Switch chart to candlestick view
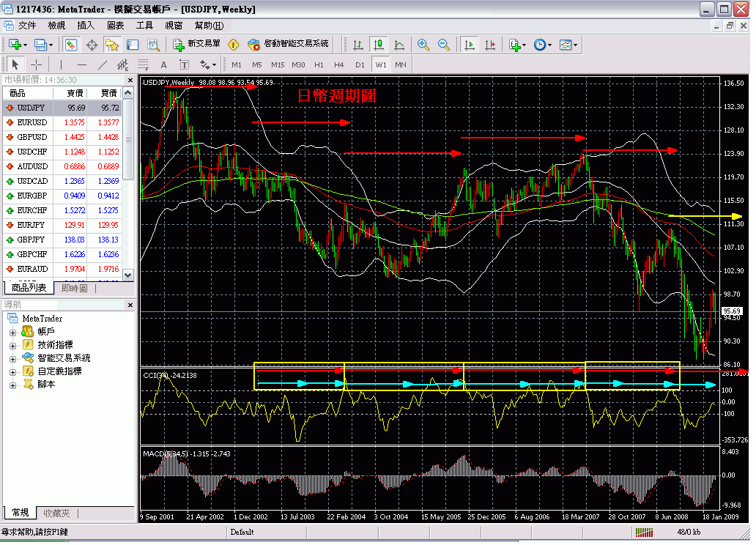Screen dimensions: 756x545 [x=379, y=45]
